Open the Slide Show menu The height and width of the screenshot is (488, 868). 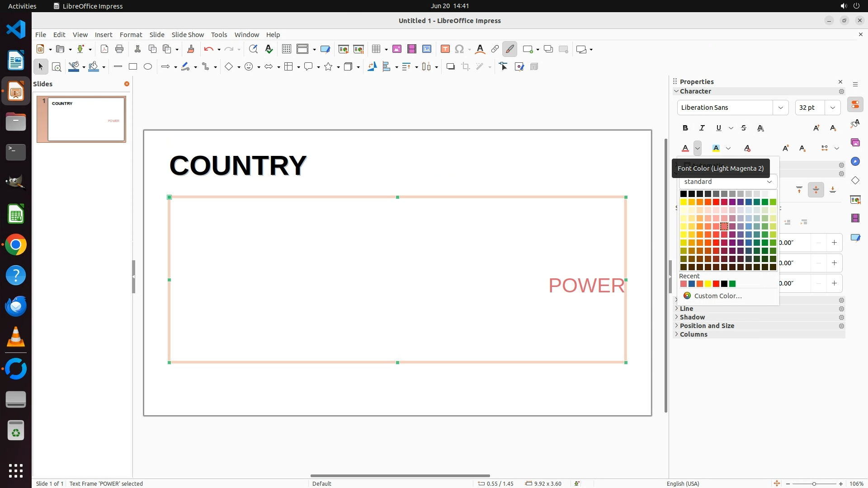pyautogui.click(x=188, y=35)
